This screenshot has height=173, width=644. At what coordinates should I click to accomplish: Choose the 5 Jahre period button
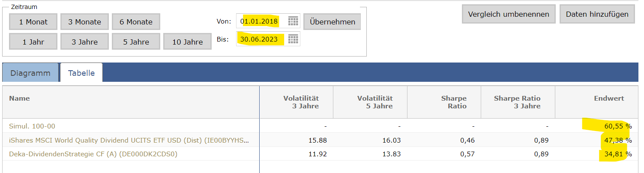(x=136, y=42)
